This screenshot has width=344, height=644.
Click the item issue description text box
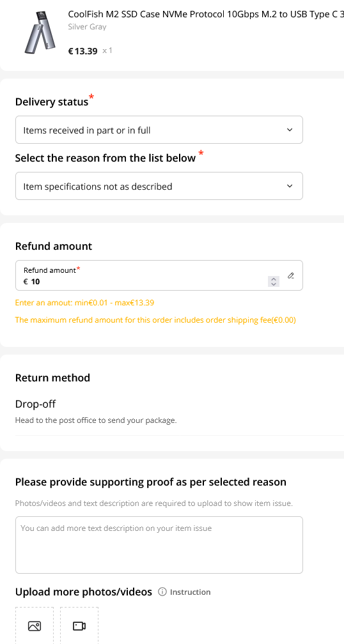(x=159, y=545)
